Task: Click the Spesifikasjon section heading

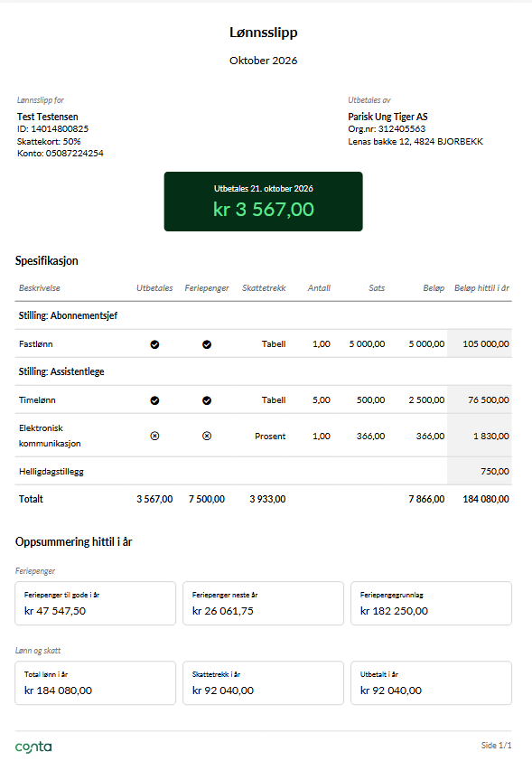Action: point(47,260)
